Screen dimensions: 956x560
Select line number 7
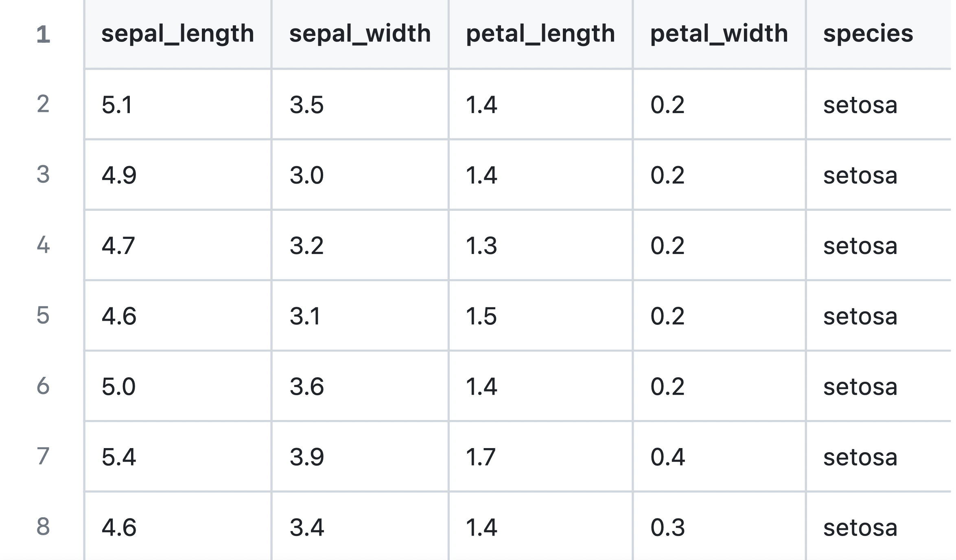click(x=43, y=456)
